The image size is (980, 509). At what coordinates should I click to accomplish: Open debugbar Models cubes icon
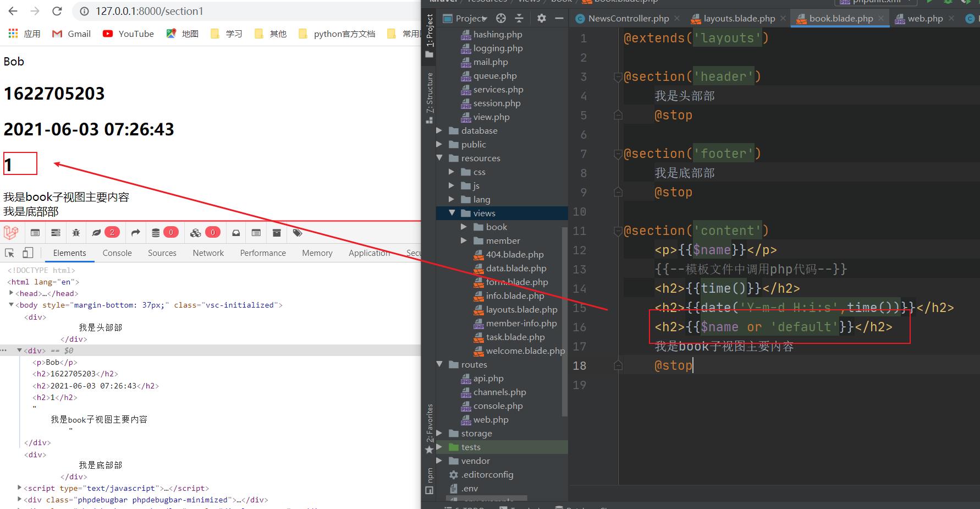pyautogui.click(x=196, y=233)
